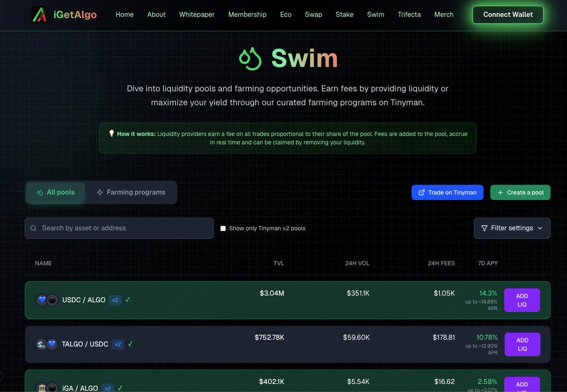This screenshot has width=567, height=392.
Task: Click the $178.81 24H fees value
Action: (x=444, y=337)
